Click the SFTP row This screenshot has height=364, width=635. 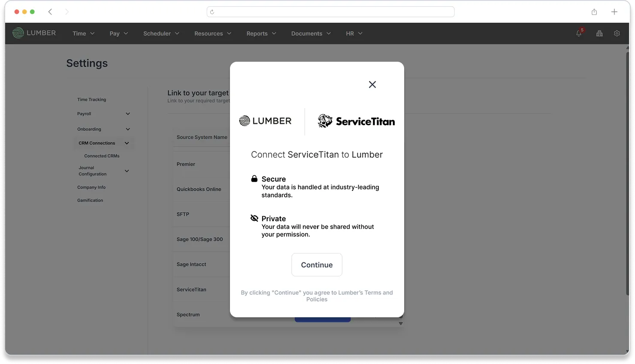pos(202,214)
